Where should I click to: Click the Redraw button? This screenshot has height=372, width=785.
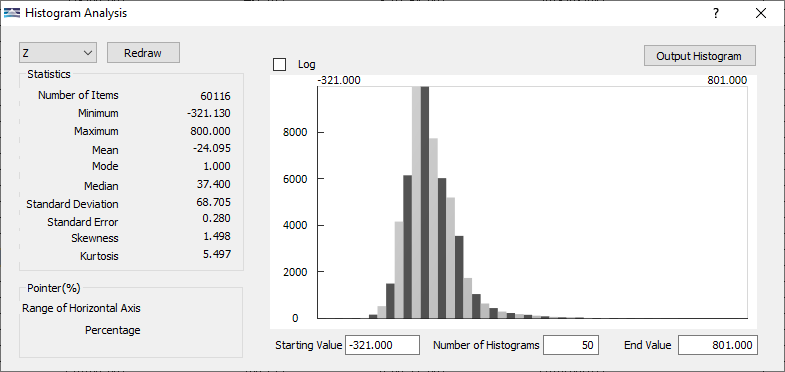click(x=143, y=53)
